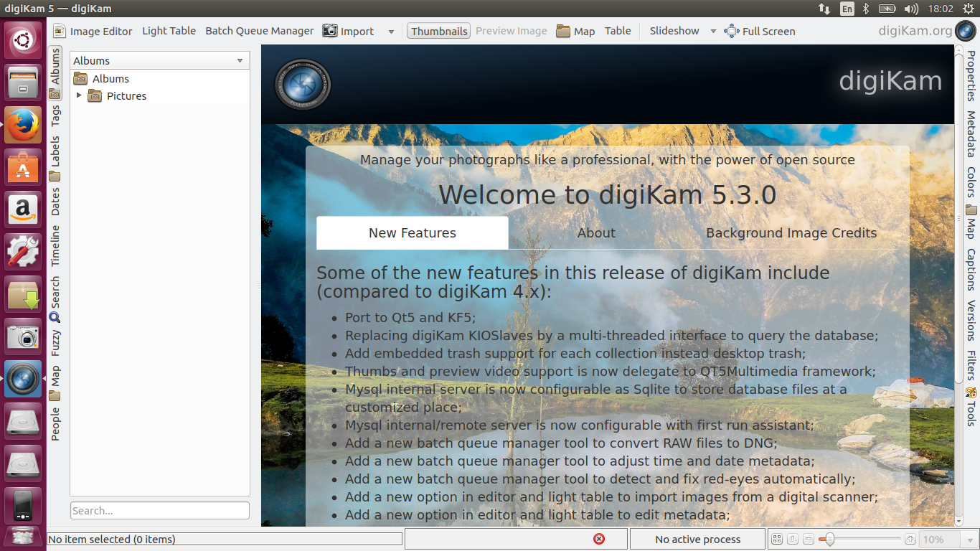Open the Dates left sidebar tab
Screen dimensions: 980x551
[55, 201]
